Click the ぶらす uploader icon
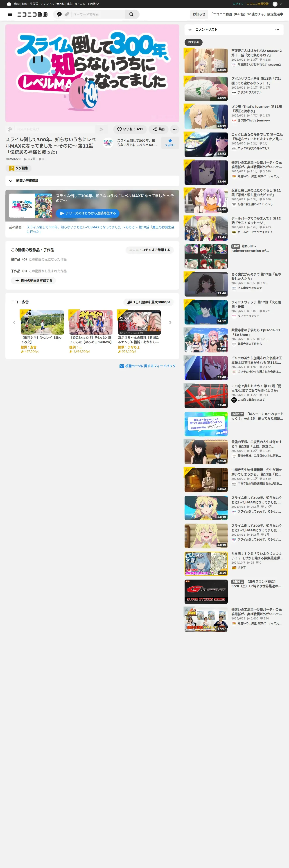 coord(234,568)
